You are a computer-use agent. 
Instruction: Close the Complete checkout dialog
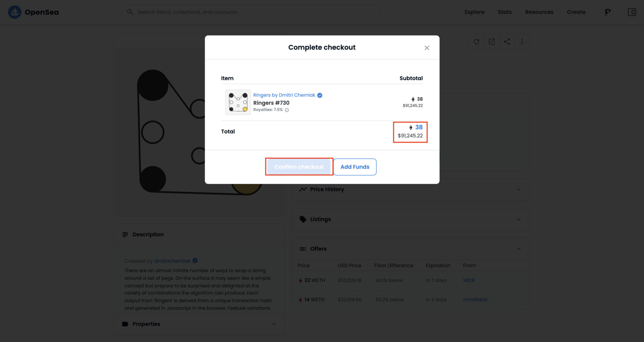point(427,48)
